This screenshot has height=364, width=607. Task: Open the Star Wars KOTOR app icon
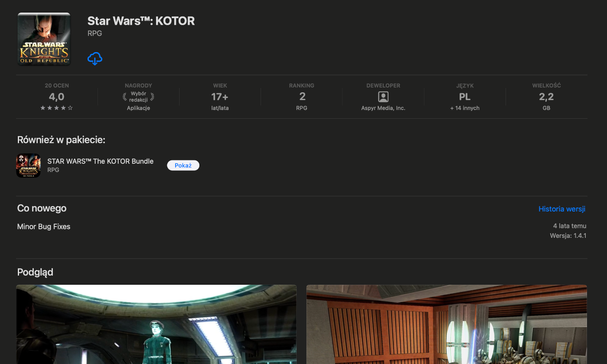[44, 39]
